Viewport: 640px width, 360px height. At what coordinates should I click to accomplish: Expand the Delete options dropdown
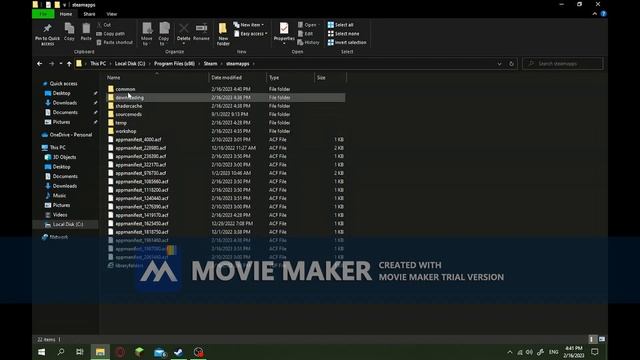184,43
